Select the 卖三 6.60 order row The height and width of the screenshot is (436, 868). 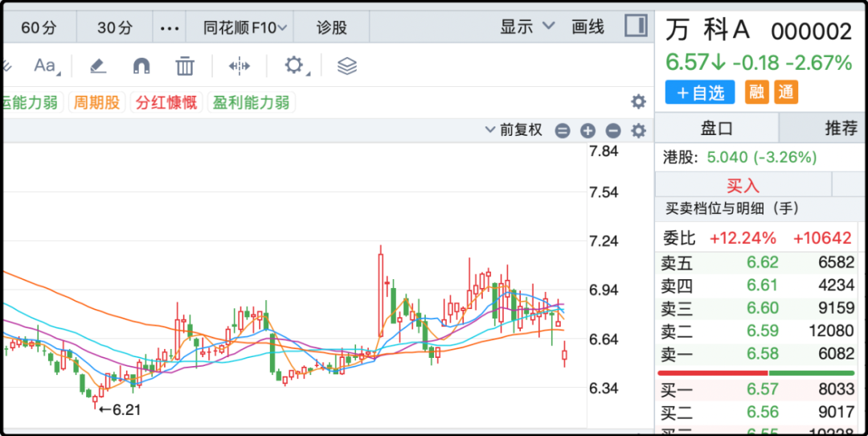[758, 308]
